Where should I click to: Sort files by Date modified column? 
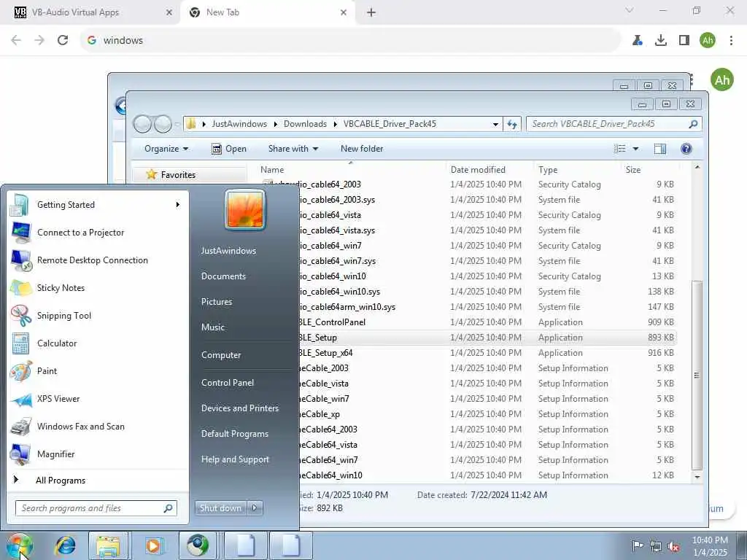point(478,169)
